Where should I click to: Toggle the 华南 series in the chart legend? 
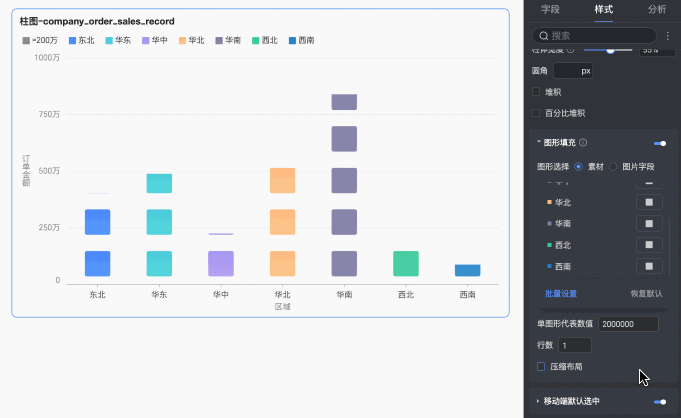228,40
